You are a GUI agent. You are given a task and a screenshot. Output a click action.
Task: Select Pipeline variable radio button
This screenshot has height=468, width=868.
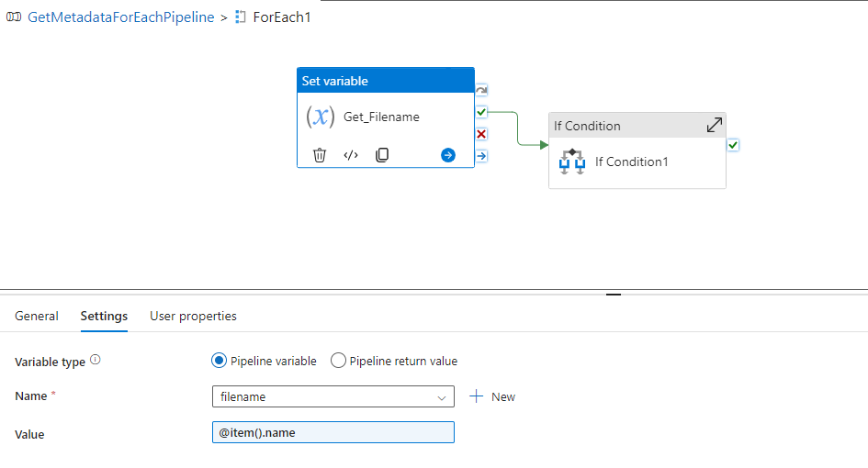point(220,361)
